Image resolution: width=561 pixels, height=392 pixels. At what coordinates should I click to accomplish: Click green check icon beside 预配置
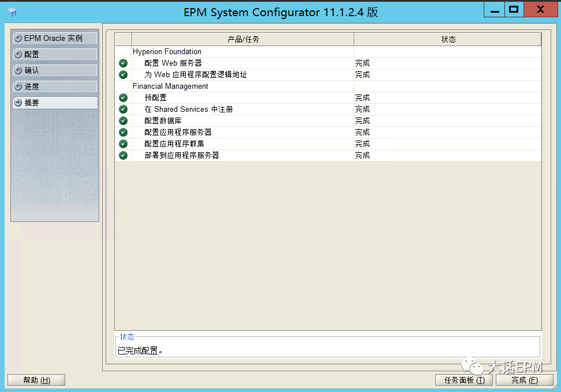tap(123, 97)
